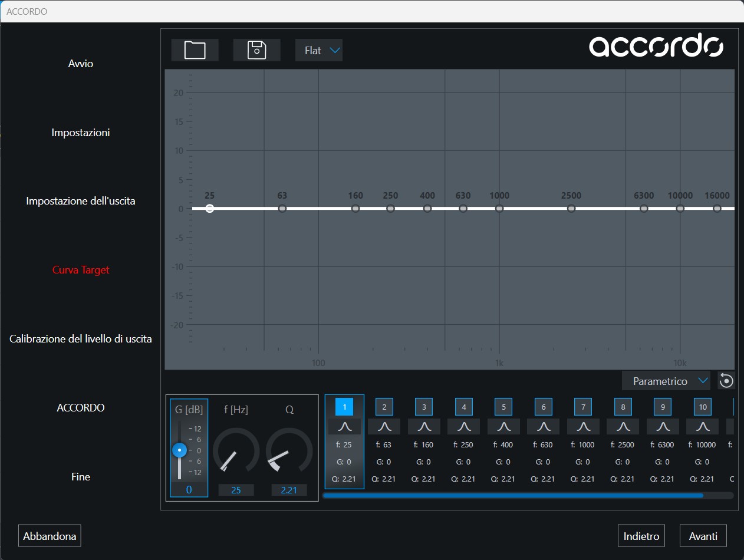
Task: Reset the curve with the circular arrow icon
Action: 726,381
